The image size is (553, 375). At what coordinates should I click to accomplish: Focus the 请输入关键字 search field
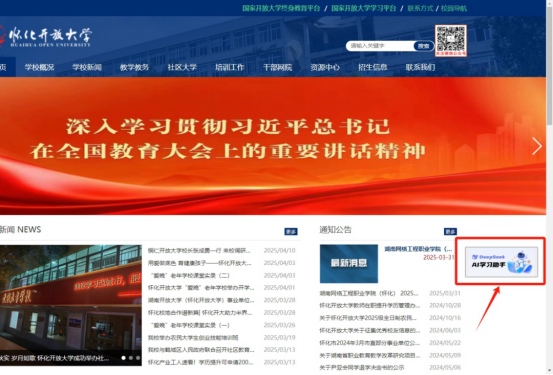point(380,46)
